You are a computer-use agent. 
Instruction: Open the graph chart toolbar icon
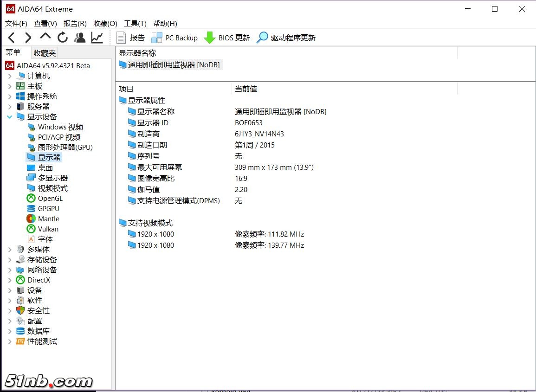click(x=97, y=38)
